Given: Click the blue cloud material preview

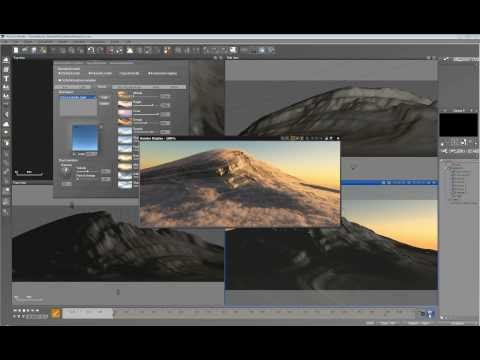Looking at the screenshot, I should coord(85,138).
